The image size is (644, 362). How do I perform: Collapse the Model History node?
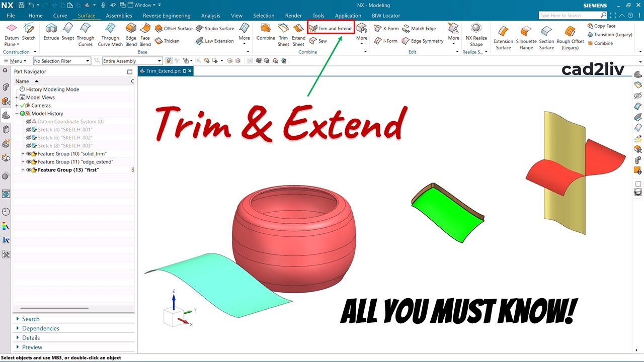[x=17, y=114]
